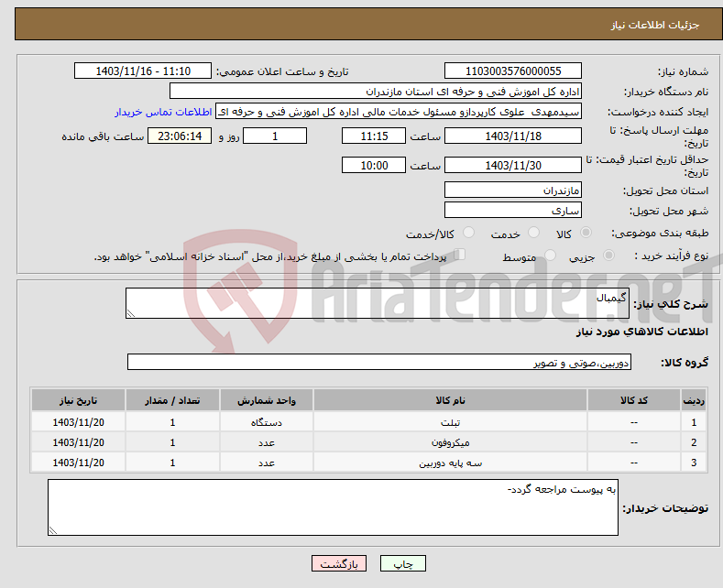Click the general description textarea گیمبال

tap(378, 303)
